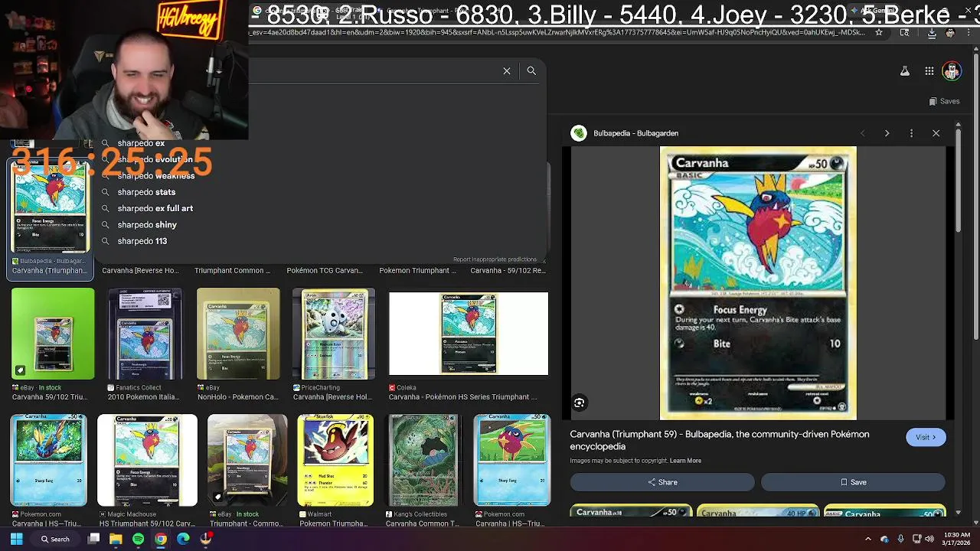Choose suggestion 'sharpedo weakness'
This screenshot has width=980, height=551.
coord(156,176)
